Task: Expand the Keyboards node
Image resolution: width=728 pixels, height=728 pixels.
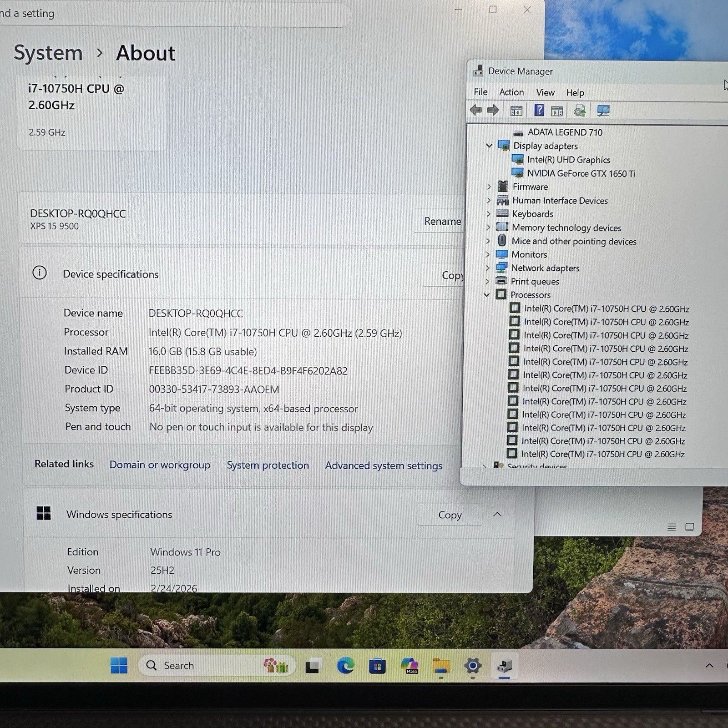Action: click(489, 214)
